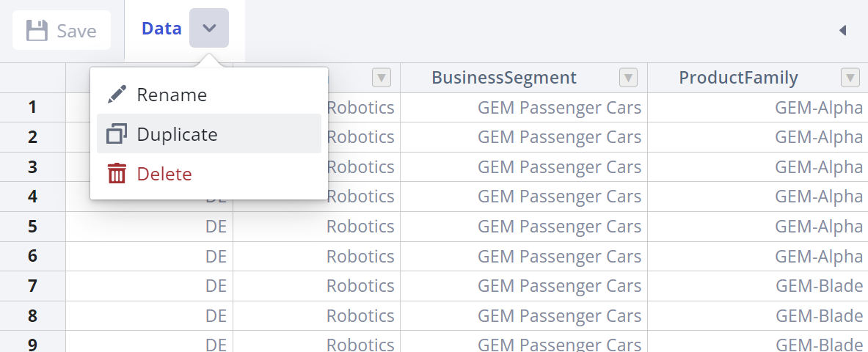This screenshot has width=868, height=352.
Task: Click the Duplicate overlapping squares icon
Action: click(x=117, y=134)
